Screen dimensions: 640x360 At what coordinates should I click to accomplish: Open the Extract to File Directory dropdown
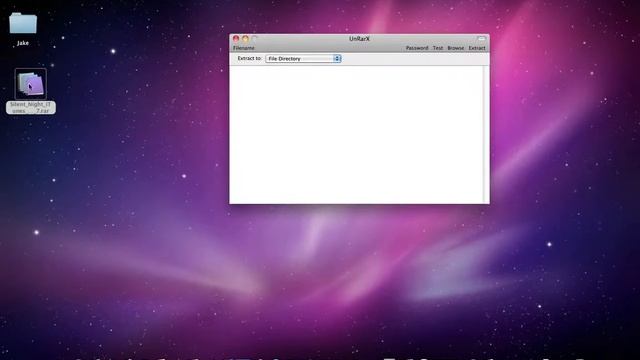tap(303, 59)
